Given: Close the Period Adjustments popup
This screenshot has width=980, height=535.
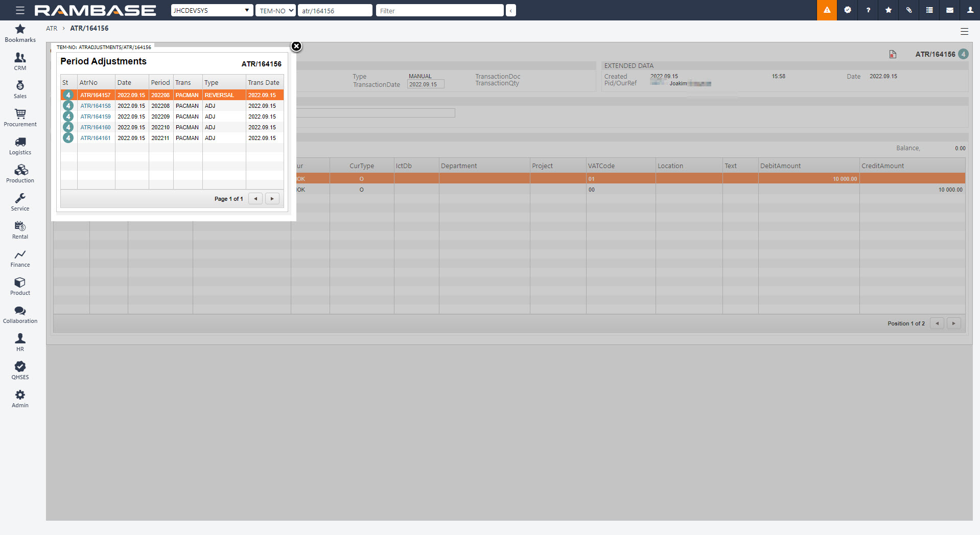Looking at the screenshot, I should point(296,46).
